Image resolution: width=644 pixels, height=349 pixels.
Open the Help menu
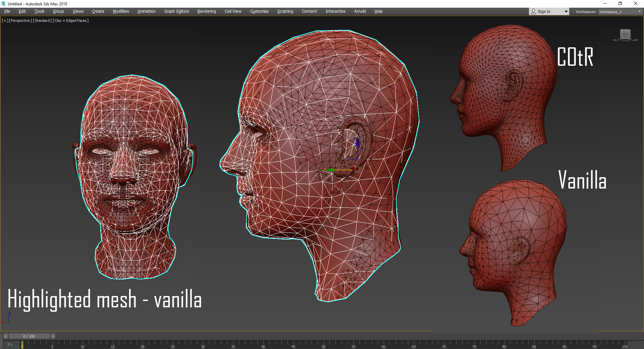[378, 11]
